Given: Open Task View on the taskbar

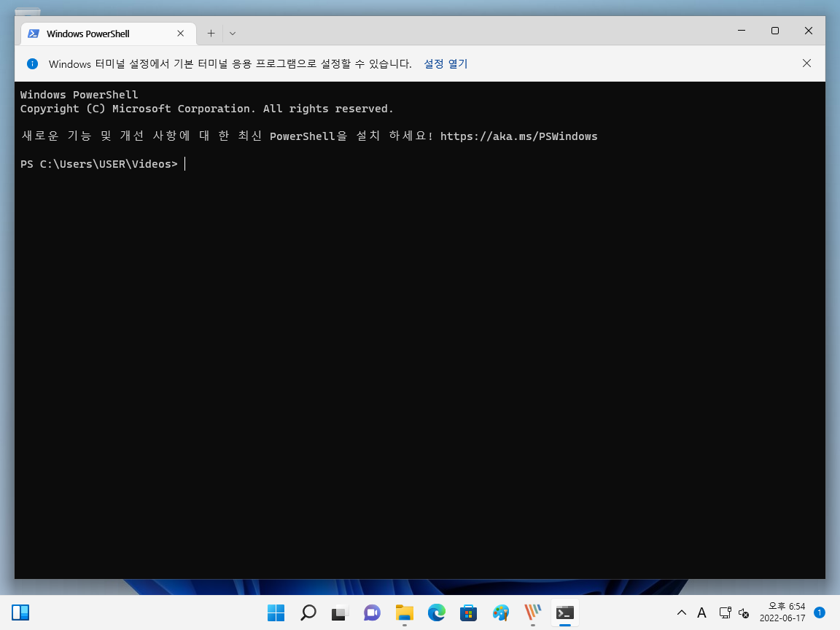Looking at the screenshot, I should pos(341,612).
